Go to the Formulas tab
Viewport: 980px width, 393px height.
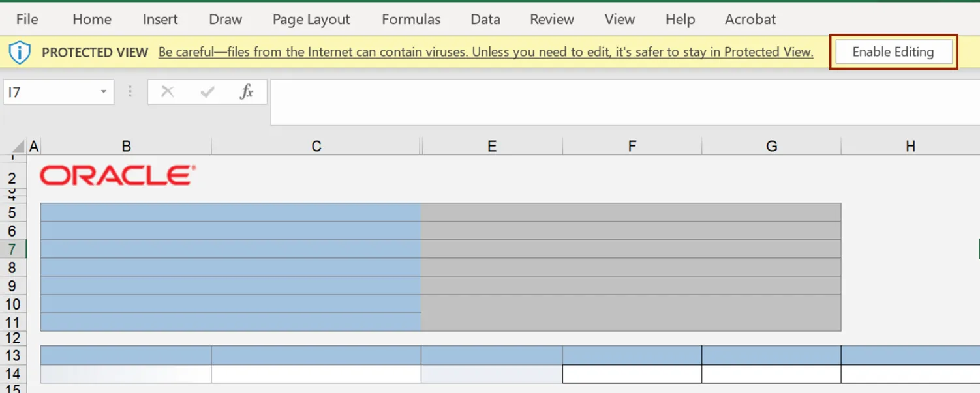click(x=411, y=20)
